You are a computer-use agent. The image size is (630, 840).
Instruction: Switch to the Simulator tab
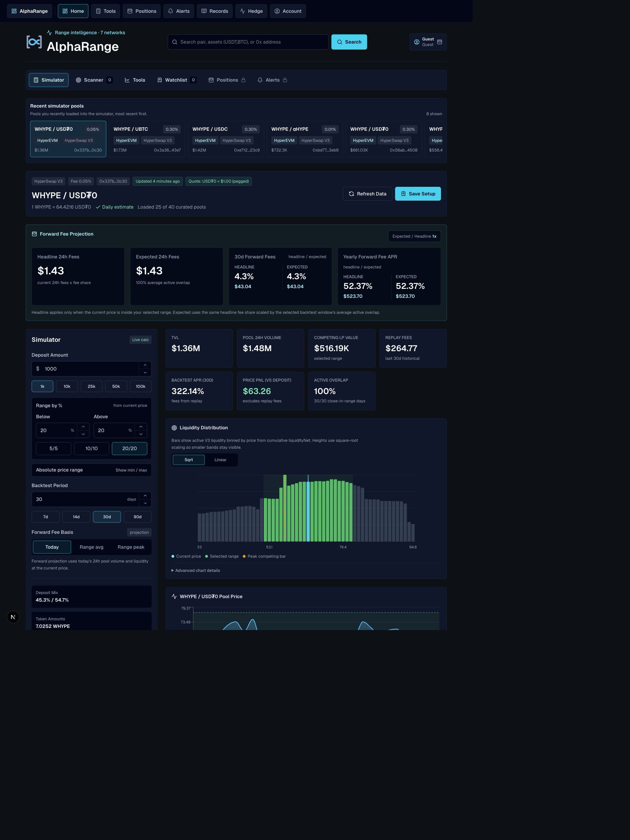[49, 80]
